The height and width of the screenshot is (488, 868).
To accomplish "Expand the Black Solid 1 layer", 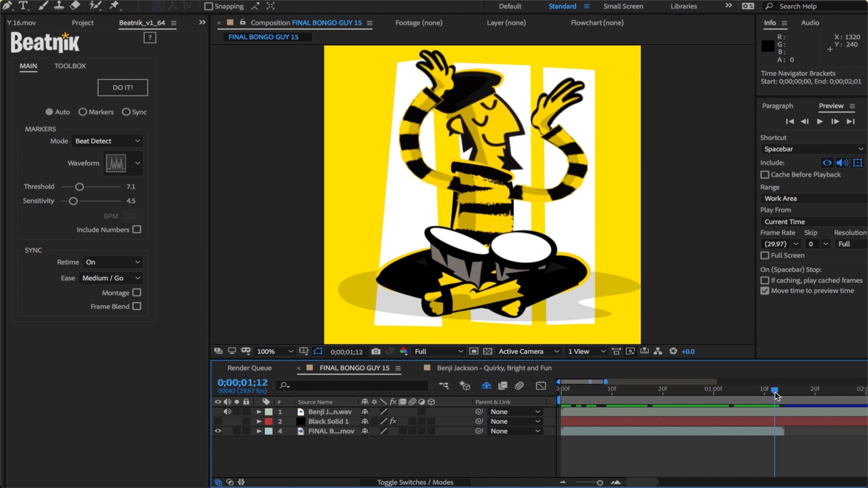I will (x=259, y=422).
